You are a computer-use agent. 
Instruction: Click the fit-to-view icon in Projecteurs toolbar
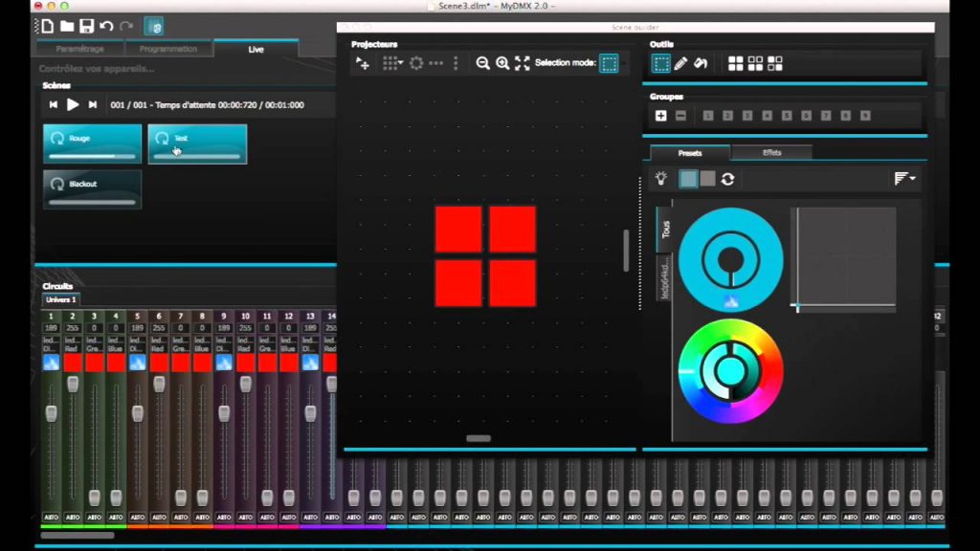click(522, 63)
